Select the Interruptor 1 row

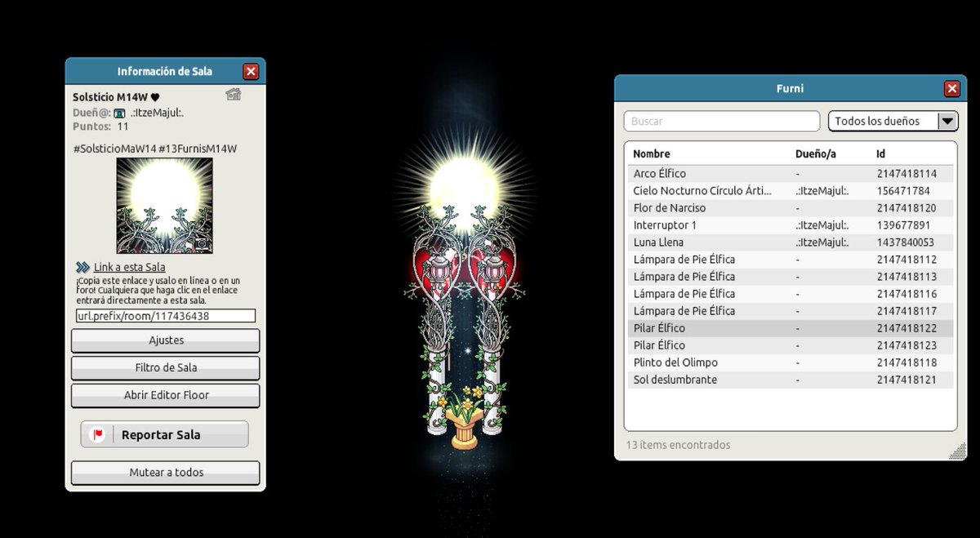[x=791, y=225]
